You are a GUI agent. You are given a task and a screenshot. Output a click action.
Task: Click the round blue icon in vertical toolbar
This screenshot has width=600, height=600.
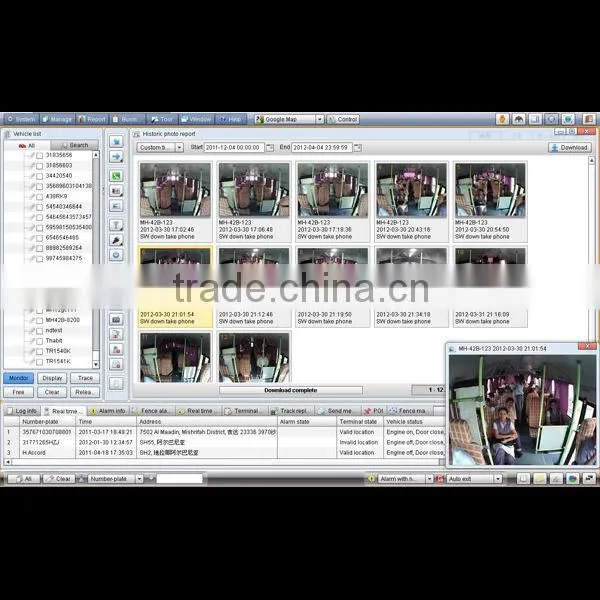pyautogui.click(x=116, y=254)
